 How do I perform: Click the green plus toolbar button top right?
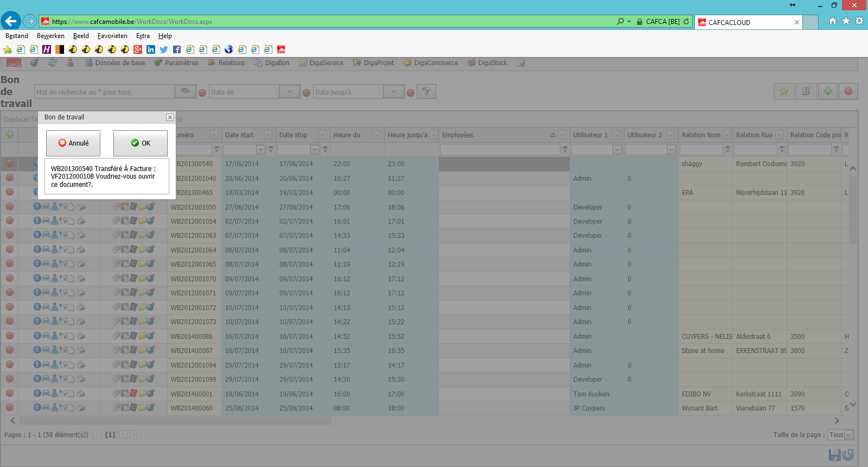point(827,91)
